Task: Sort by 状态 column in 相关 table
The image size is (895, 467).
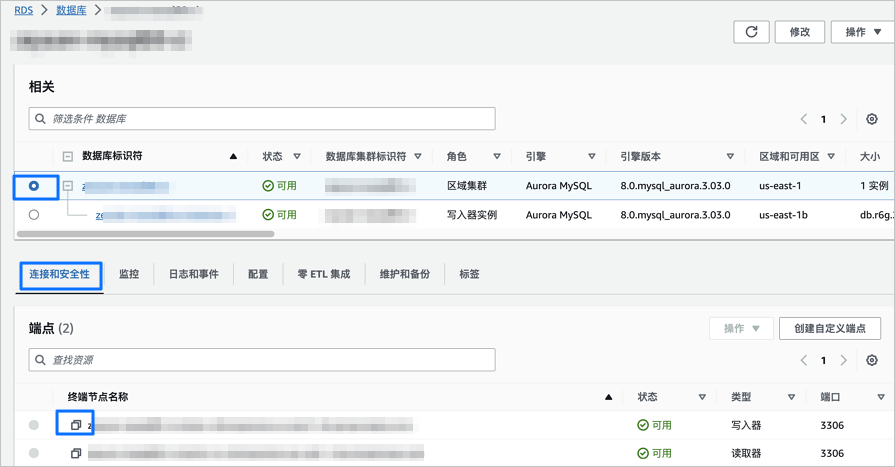Action: [297, 156]
